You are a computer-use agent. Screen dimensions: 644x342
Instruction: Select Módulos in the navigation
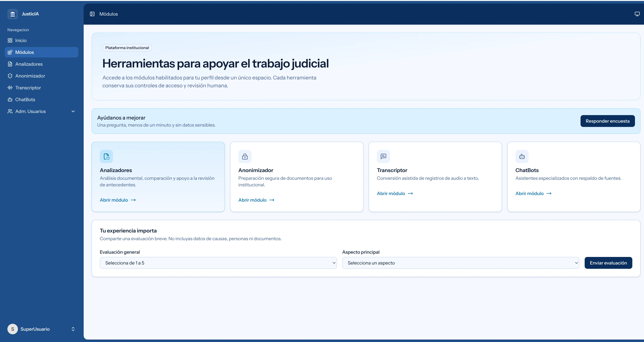pyautogui.click(x=41, y=52)
